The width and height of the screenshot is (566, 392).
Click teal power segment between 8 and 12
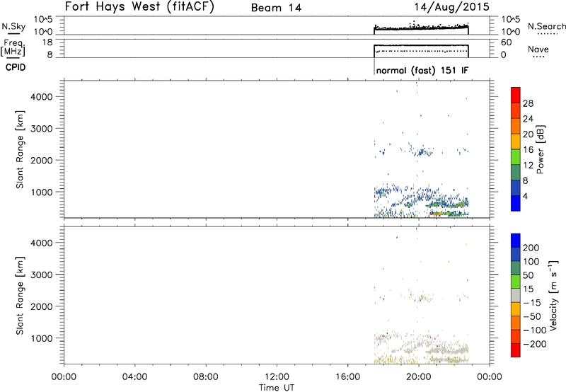(x=516, y=172)
